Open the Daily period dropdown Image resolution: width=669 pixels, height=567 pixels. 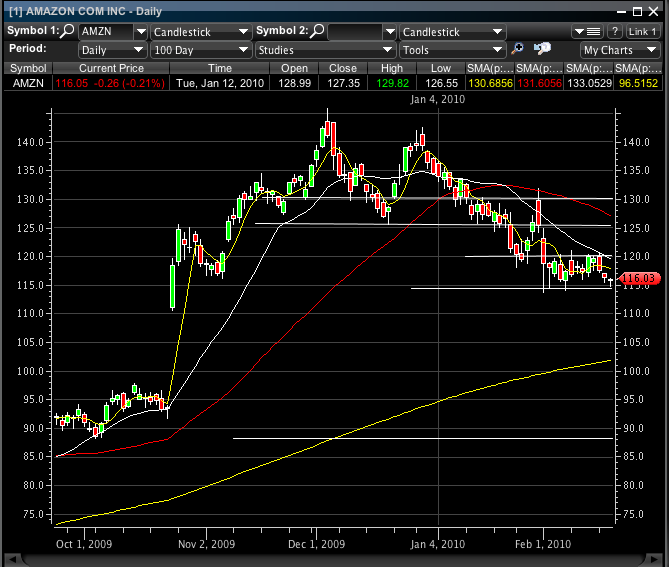(113, 50)
